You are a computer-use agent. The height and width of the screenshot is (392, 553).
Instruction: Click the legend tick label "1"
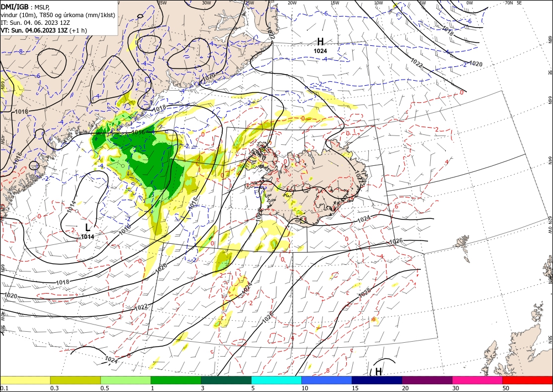click(153, 388)
